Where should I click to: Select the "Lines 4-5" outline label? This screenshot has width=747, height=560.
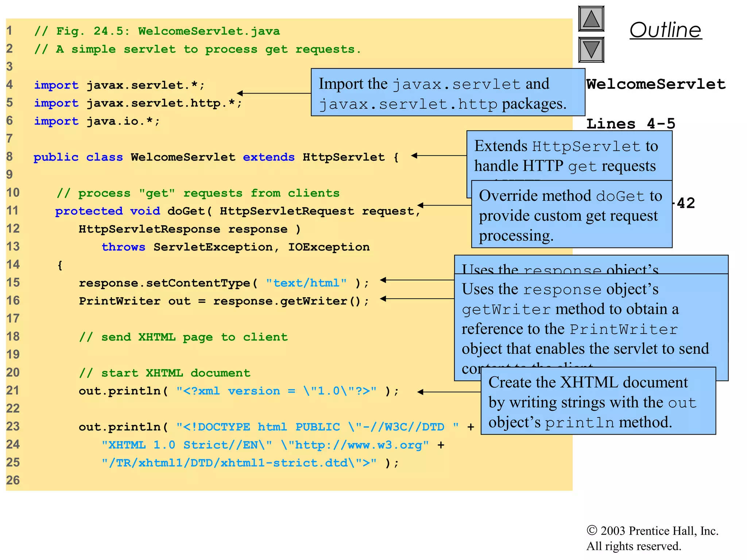pos(631,124)
